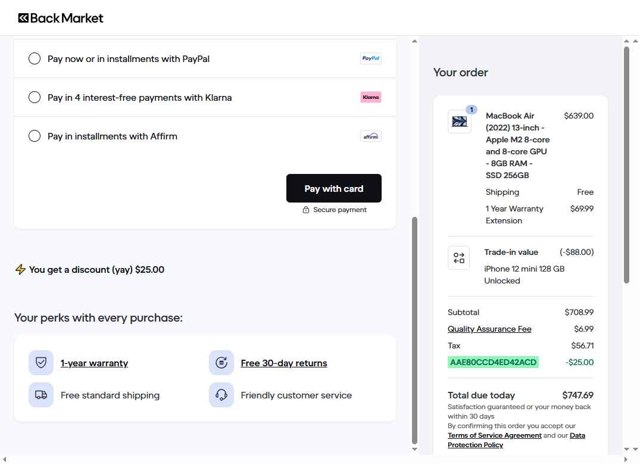Viewport: 640px width, 464px height.
Task: Click the green promo code tag
Action: [493, 362]
